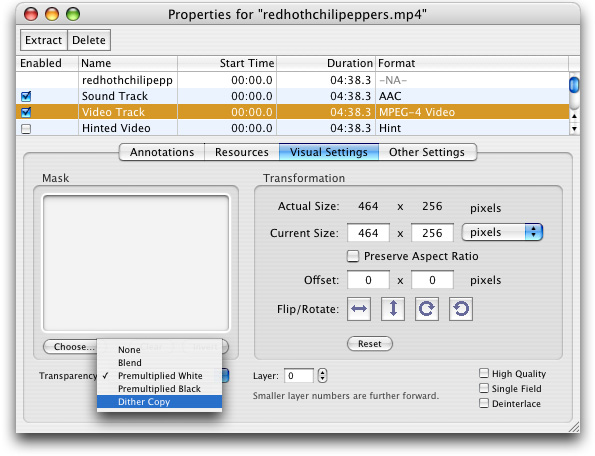Select Premultiplied Black option
The width and height of the screenshot is (595, 456).
[159, 388]
